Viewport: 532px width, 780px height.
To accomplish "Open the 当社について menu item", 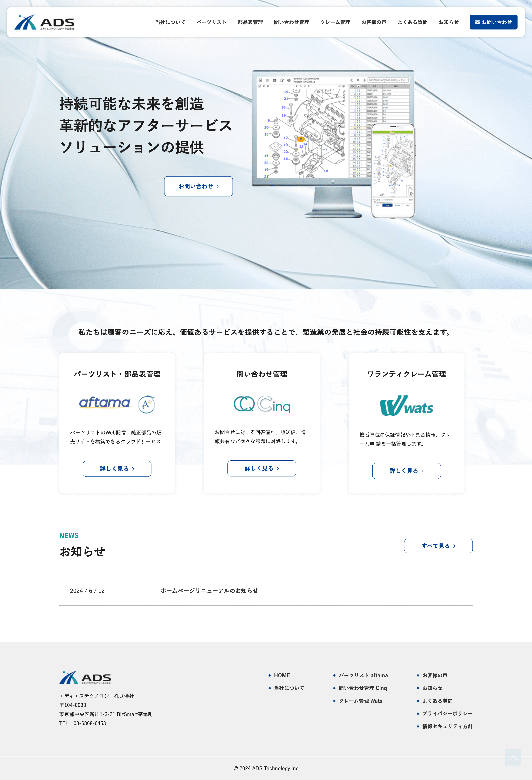I will (170, 22).
